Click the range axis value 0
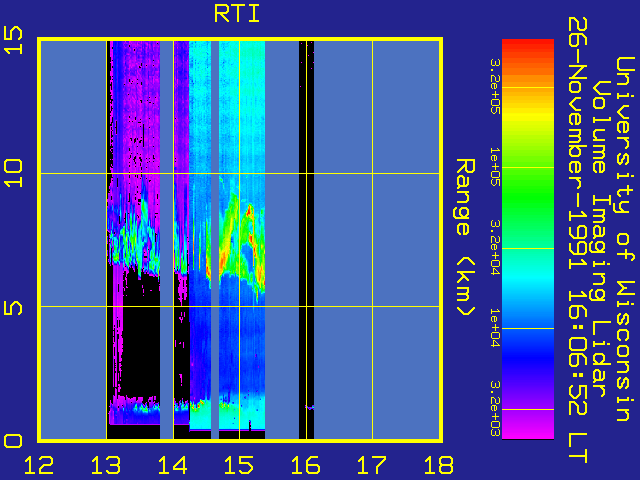 pyautogui.click(x=13, y=441)
